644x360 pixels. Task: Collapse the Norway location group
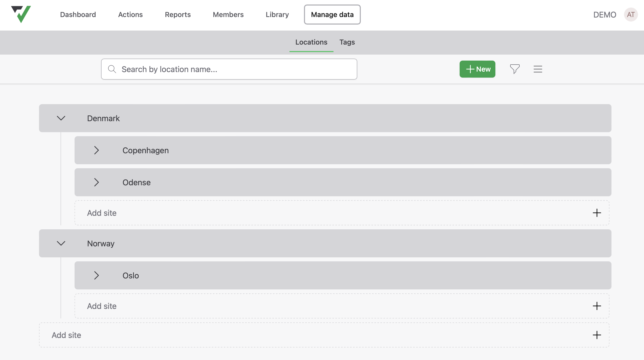click(x=61, y=243)
